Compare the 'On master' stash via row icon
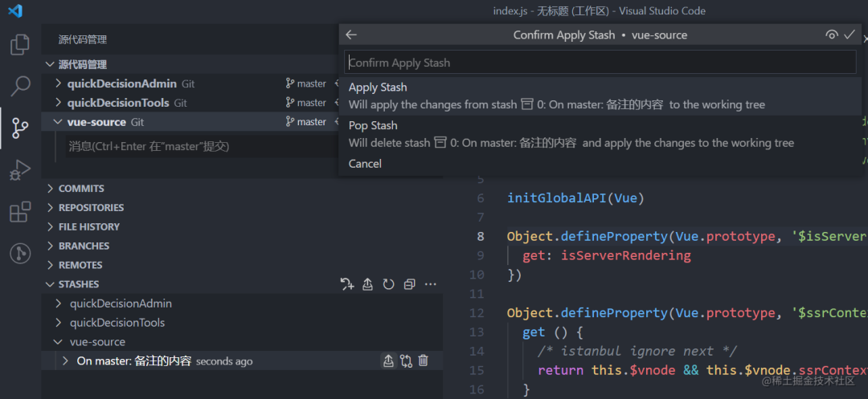868x399 pixels. pos(406,361)
